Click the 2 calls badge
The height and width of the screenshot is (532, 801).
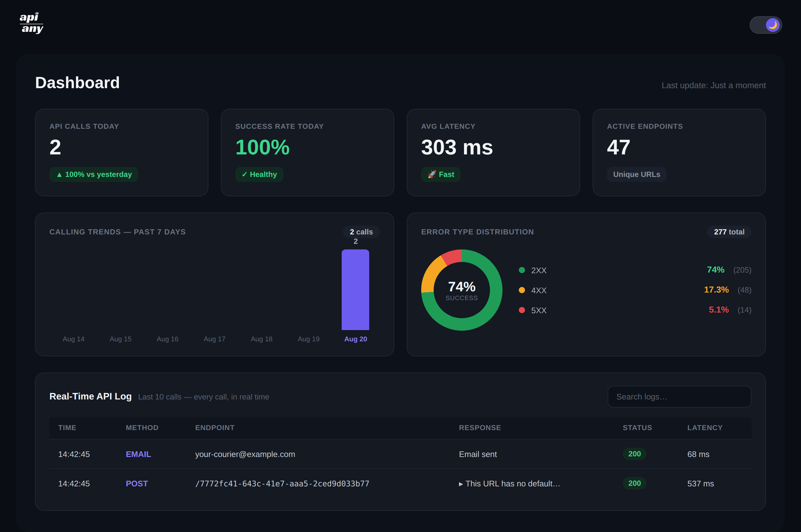(361, 232)
